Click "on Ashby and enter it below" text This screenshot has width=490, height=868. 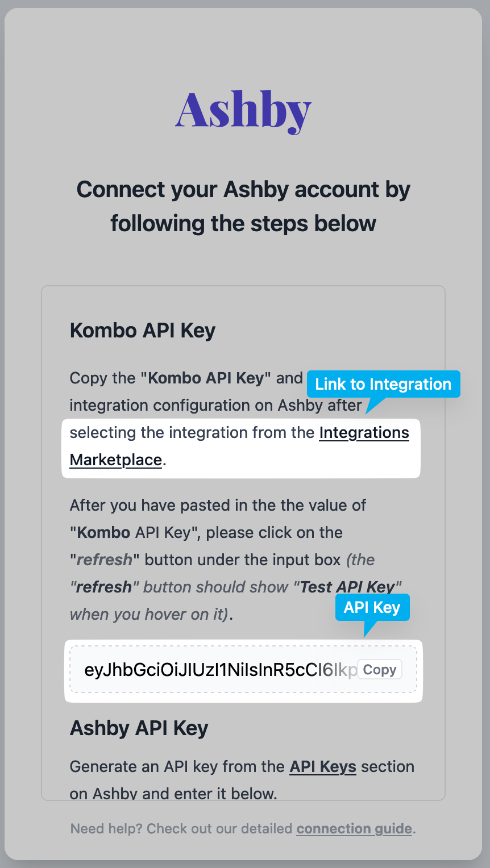pos(173,793)
